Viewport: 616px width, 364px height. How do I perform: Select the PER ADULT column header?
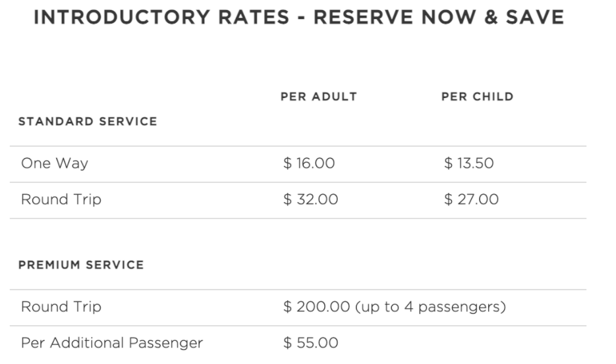[319, 97]
